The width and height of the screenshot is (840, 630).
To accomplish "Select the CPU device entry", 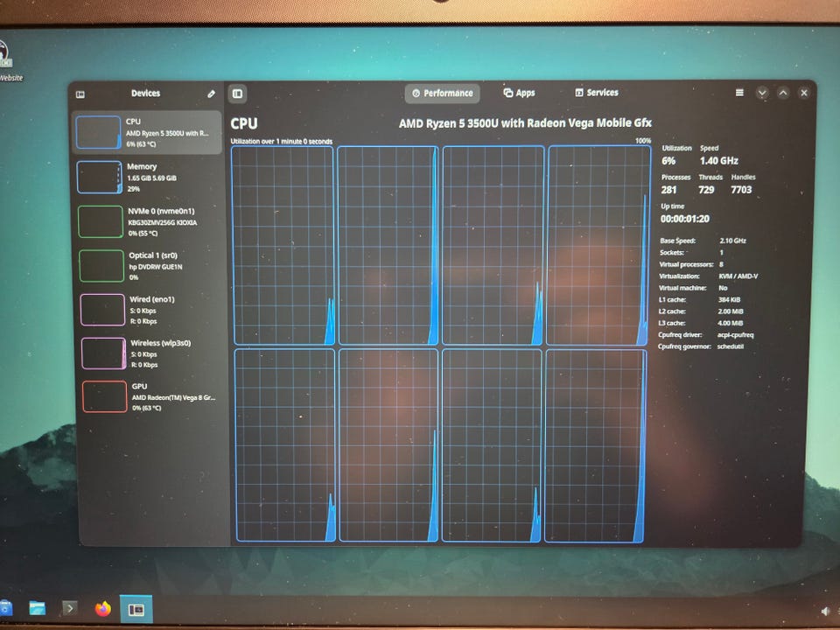I will (147, 132).
